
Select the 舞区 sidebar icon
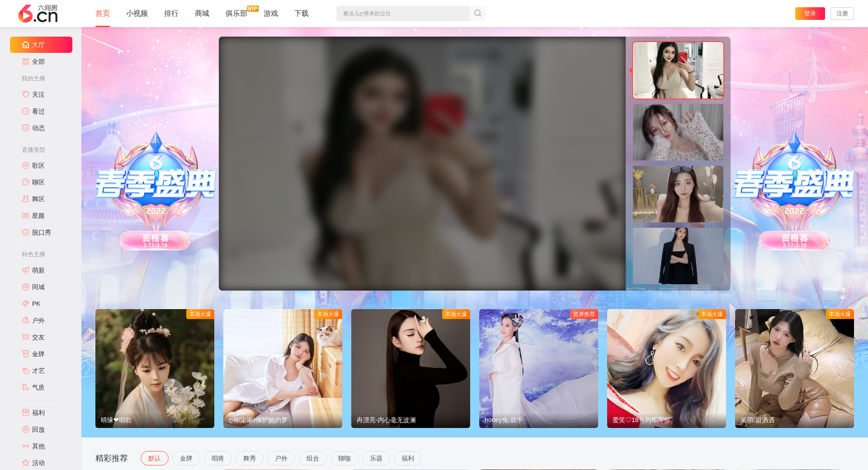pos(26,199)
